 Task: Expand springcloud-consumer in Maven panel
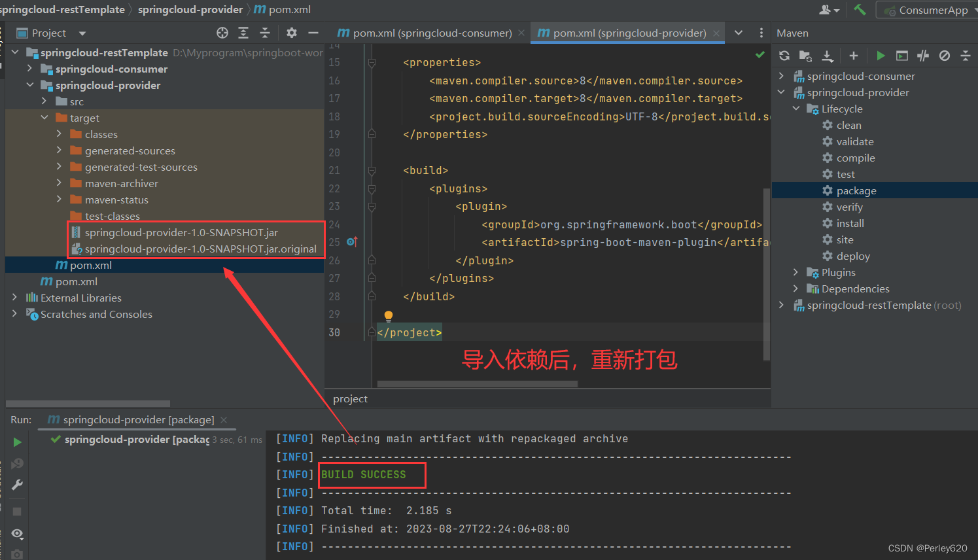pyautogui.click(x=781, y=76)
